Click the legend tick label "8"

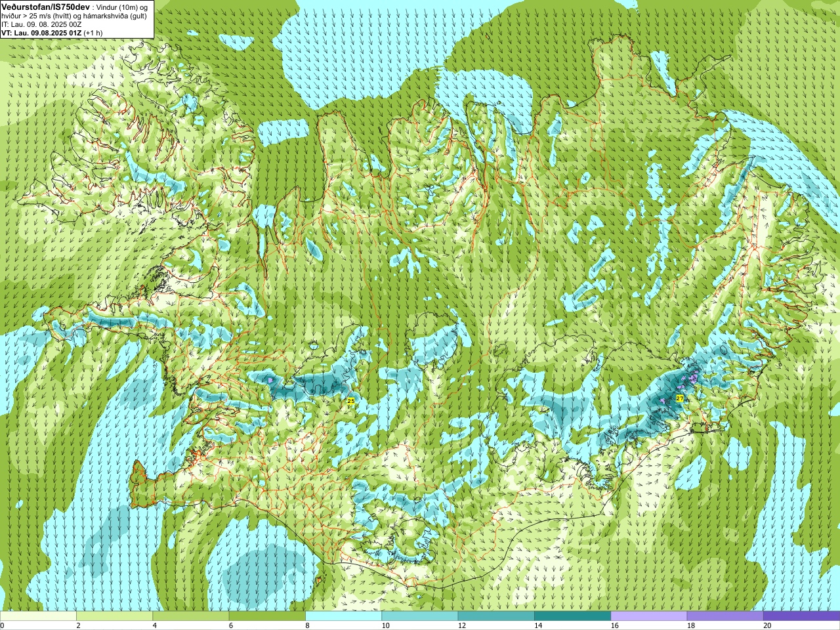point(307,625)
